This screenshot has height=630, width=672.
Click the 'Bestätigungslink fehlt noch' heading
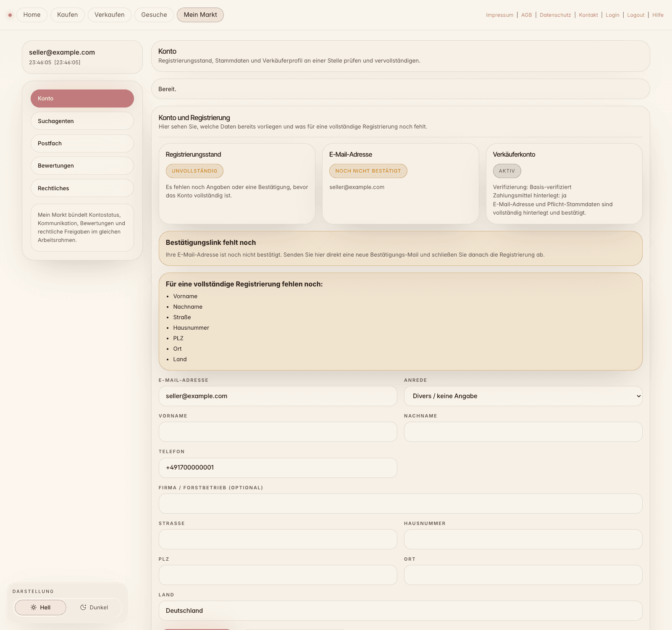[x=211, y=242]
